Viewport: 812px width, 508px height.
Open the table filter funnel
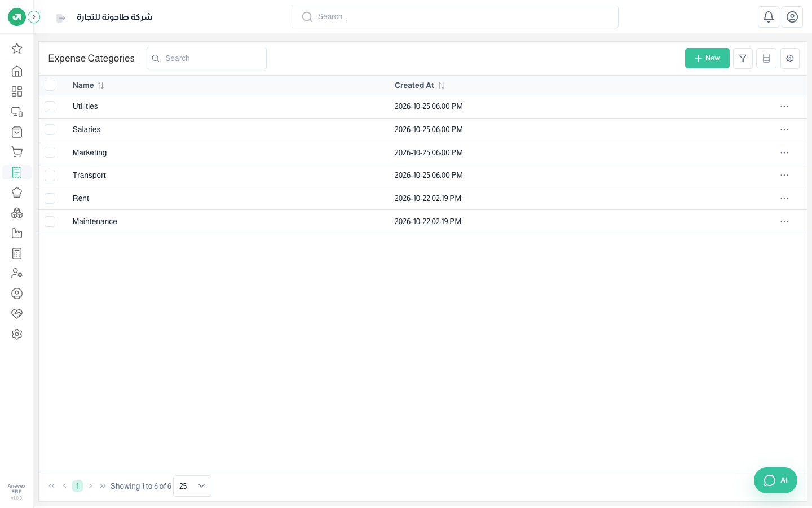click(743, 58)
